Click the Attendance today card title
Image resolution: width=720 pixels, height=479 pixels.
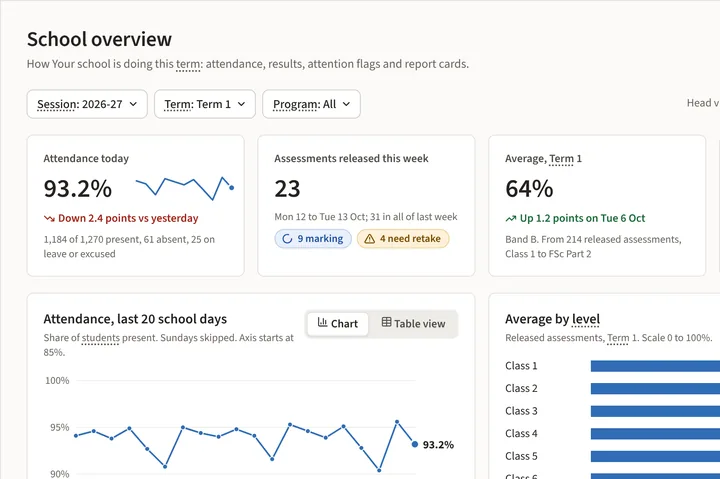(x=86, y=158)
